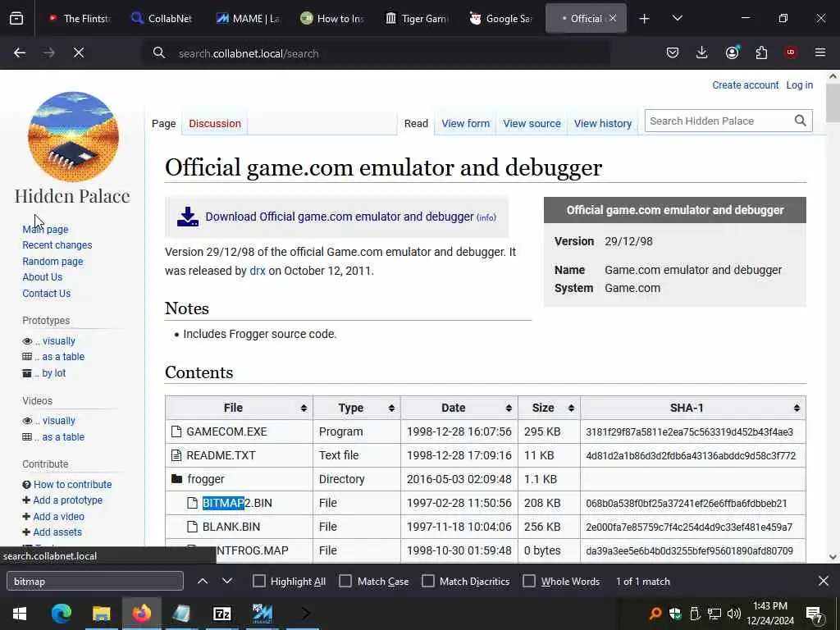The height and width of the screenshot is (630, 840).
Task: Click the find bar text field containing bitmap
Action: click(x=95, y=582)
